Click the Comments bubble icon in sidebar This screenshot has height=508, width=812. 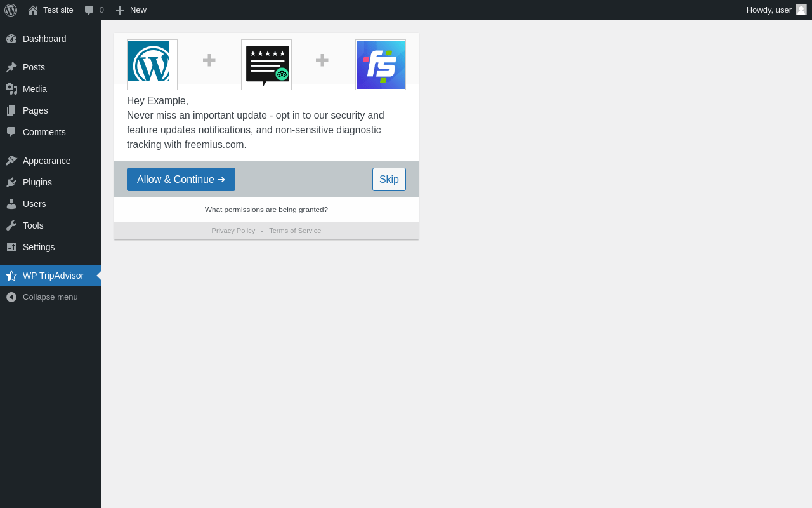click(11, 132)
